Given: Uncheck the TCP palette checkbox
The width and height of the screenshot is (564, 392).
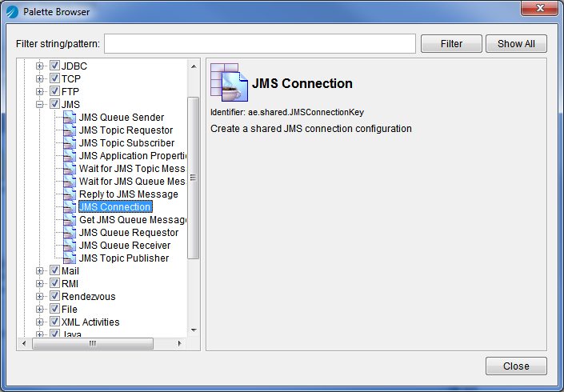Looking at the screenshot, I should click(54, 78).
